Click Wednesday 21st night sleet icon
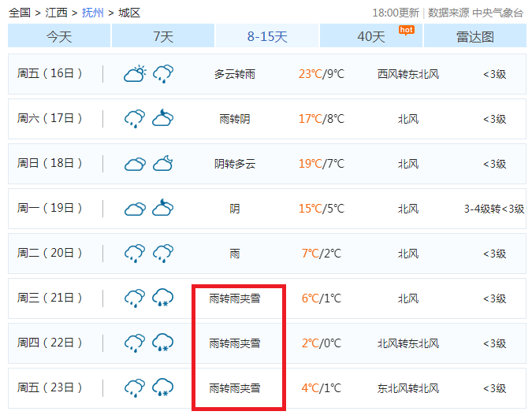The image size is (532, 415). (x=163, y=298)
